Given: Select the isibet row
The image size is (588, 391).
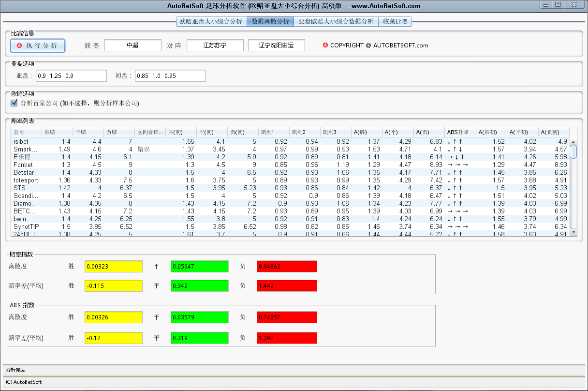Looking at the screenshot, I should click(290, 141).
